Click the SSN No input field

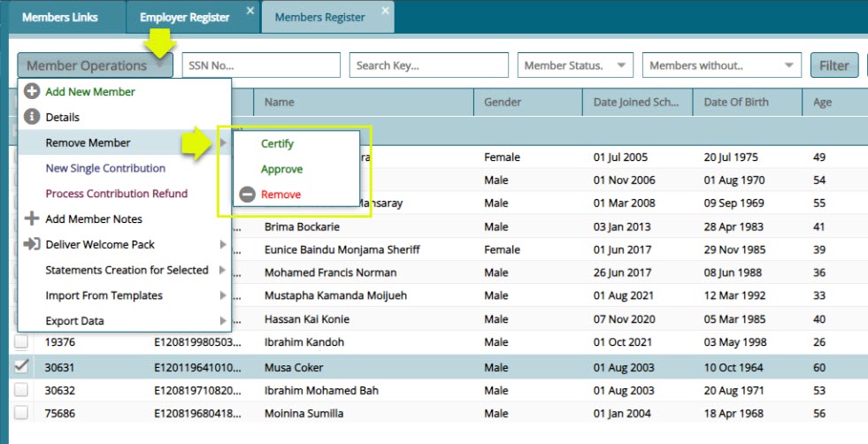(x=260, y=65)
